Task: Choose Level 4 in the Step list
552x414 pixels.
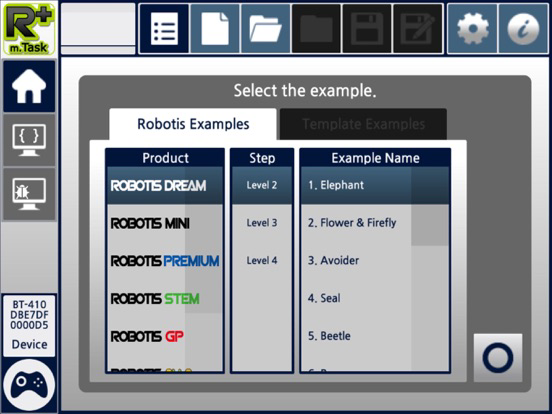Action: click(x=262, y=261)
